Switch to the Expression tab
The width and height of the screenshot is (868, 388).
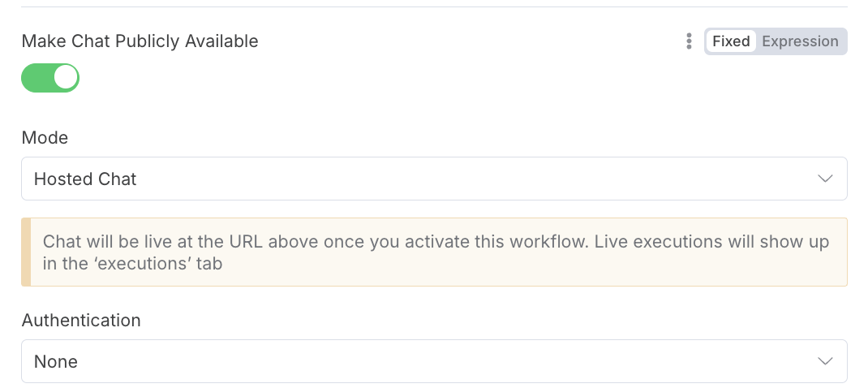800,41
